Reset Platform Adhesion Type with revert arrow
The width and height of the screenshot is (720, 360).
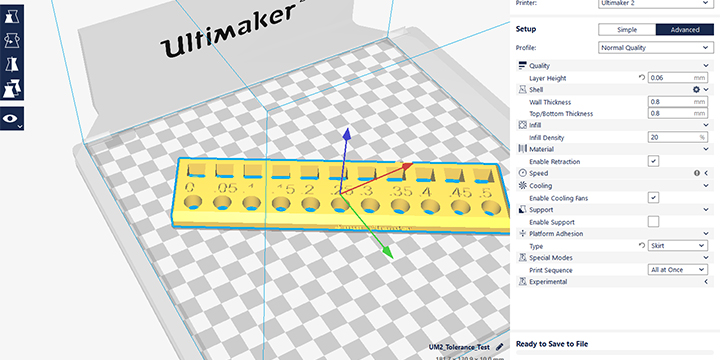point(642,246)
